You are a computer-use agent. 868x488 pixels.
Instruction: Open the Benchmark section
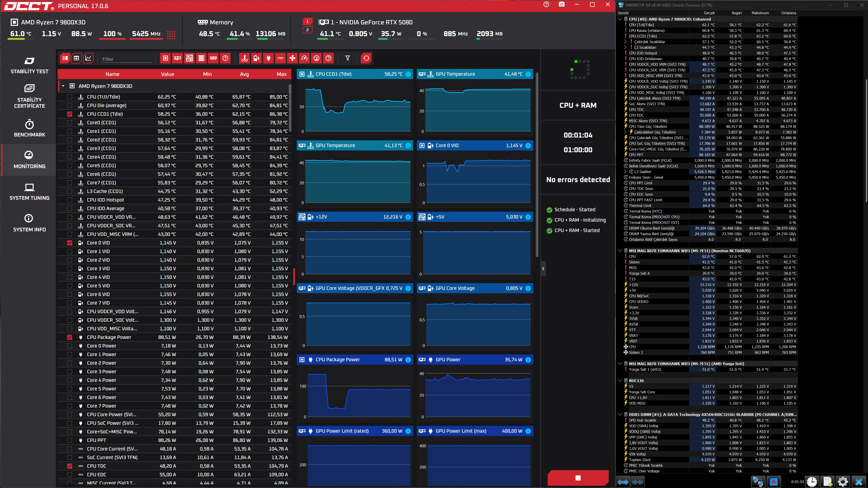coord(29,128)
